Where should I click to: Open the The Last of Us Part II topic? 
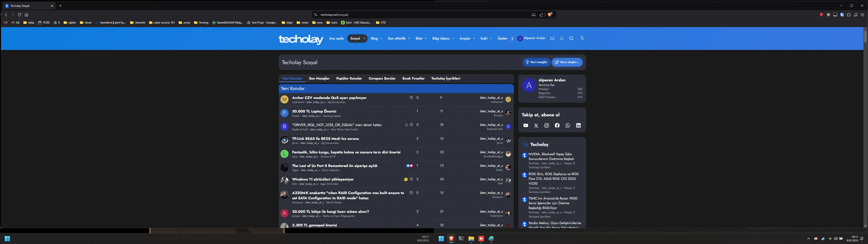coord(335,166)
